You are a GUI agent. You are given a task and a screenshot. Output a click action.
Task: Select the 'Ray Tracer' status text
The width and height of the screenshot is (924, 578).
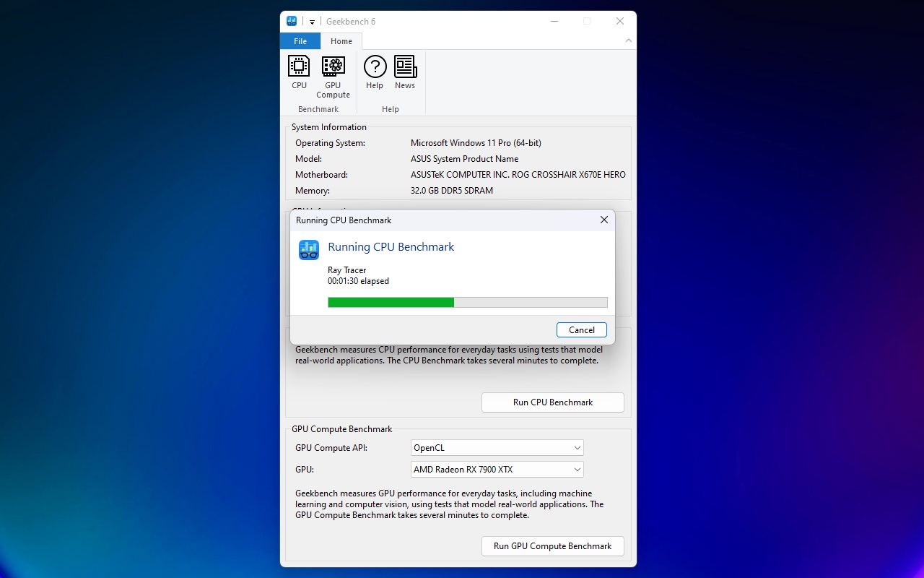click(x=347, y=270)
